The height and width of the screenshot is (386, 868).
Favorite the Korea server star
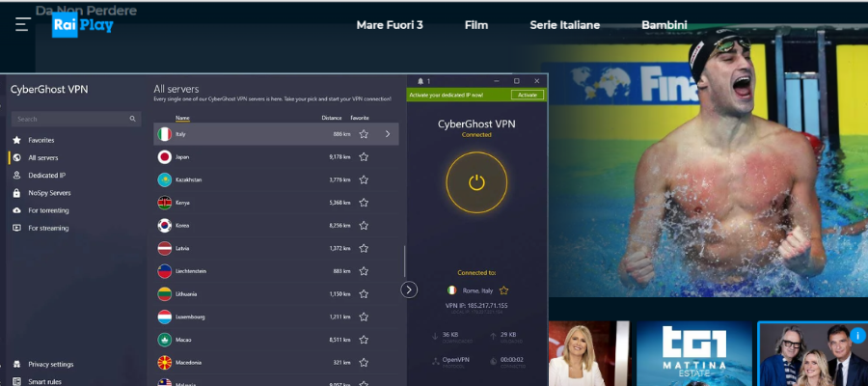tap(364, 226)
